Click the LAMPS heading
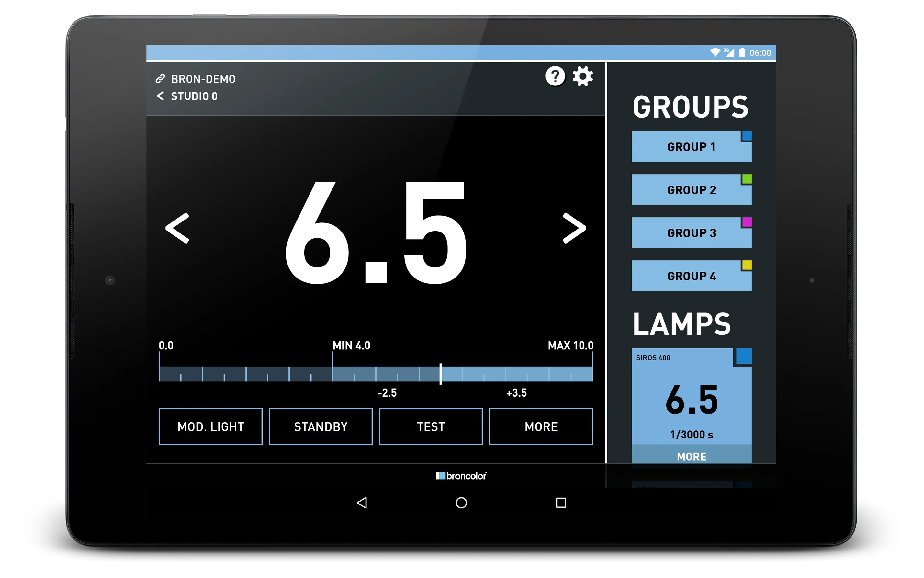924x578 pixels. click(x=682, y=324)
